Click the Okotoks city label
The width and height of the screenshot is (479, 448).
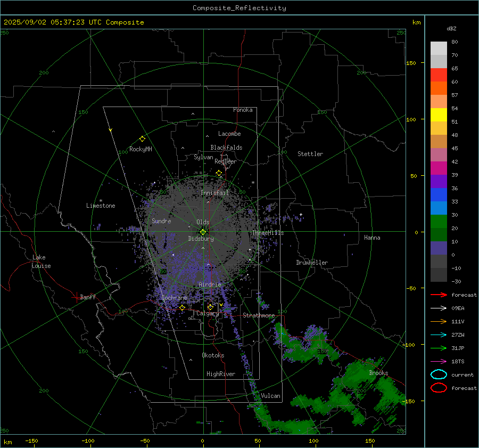(x=213, y=355)
